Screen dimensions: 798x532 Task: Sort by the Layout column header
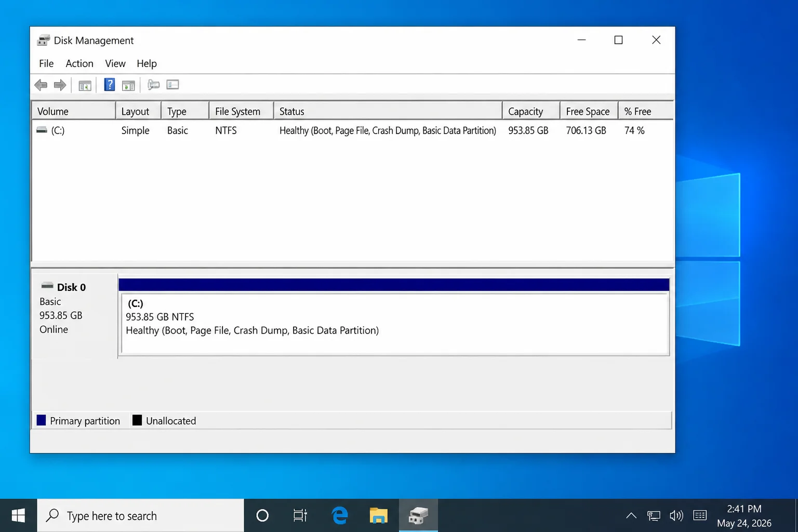[x=138, y=111]
